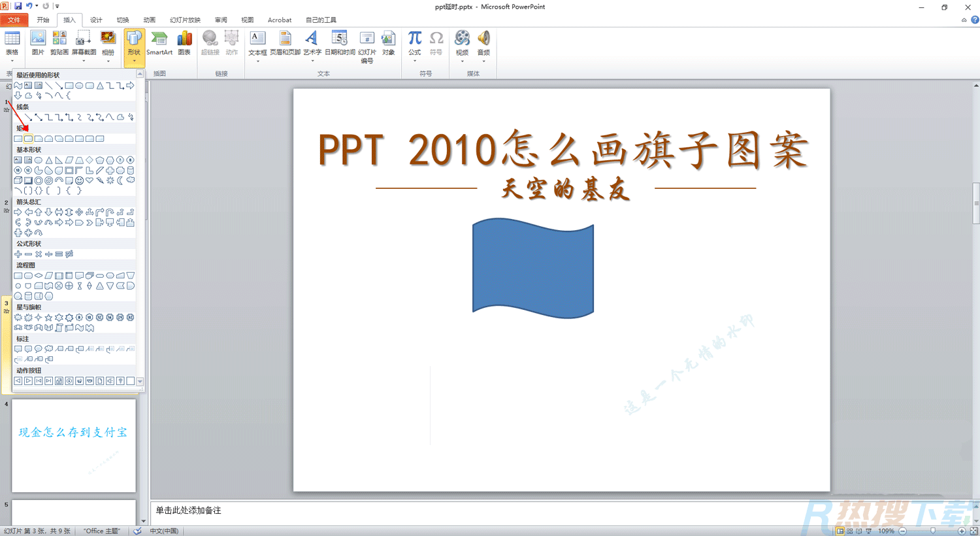The image size is (980, 536).
Task: Select the wave flag shape under 星与旗帜
Action: [x=80, y=327]
